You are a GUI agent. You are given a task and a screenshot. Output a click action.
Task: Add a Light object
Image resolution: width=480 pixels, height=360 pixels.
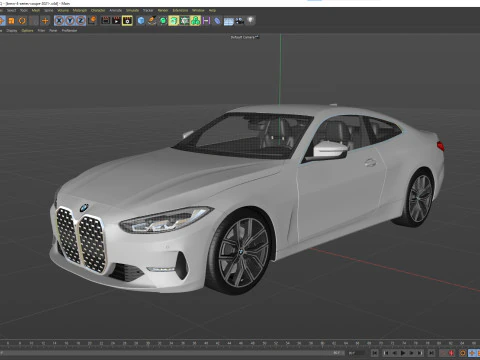click(x=250, y=21)
